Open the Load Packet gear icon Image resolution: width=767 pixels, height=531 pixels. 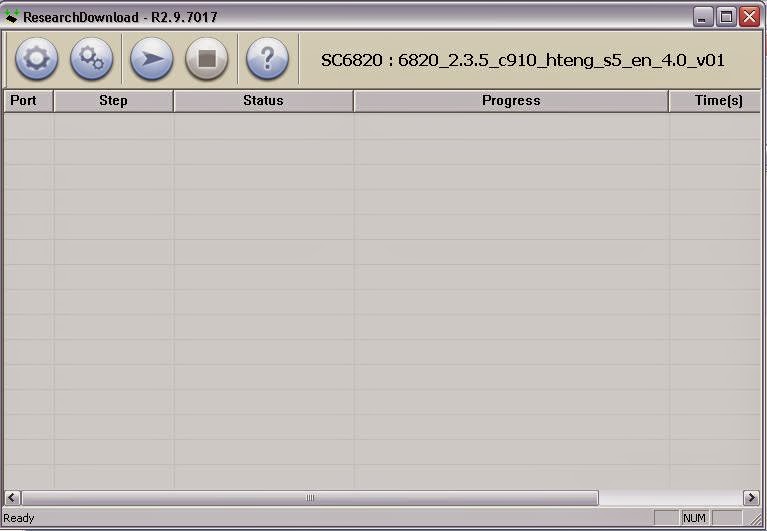[36, 59]
